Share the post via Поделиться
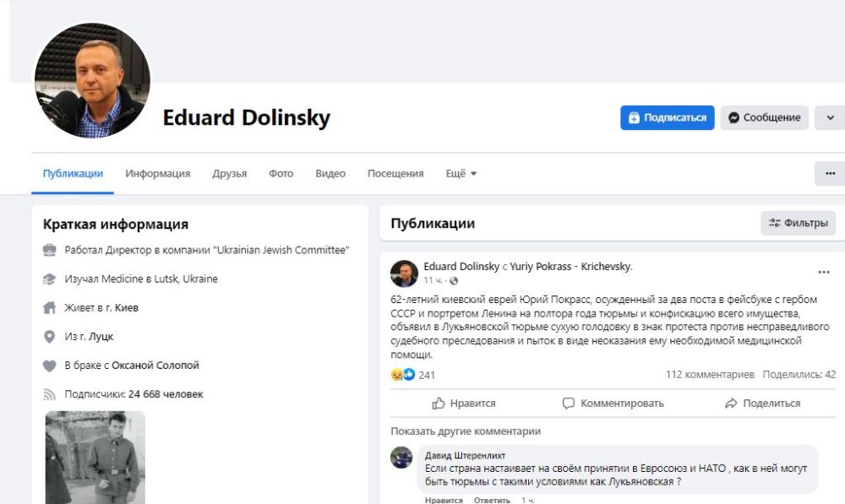Screen dimensions: 845x504 click(762, 404)
